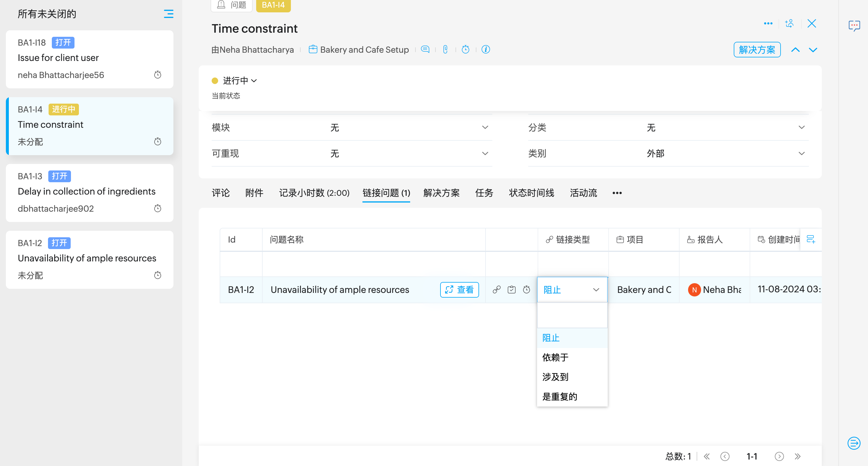Viewport: 868px width, 466px height.
Task: Switch to the 状态时间线 tab
Action: 531,193
